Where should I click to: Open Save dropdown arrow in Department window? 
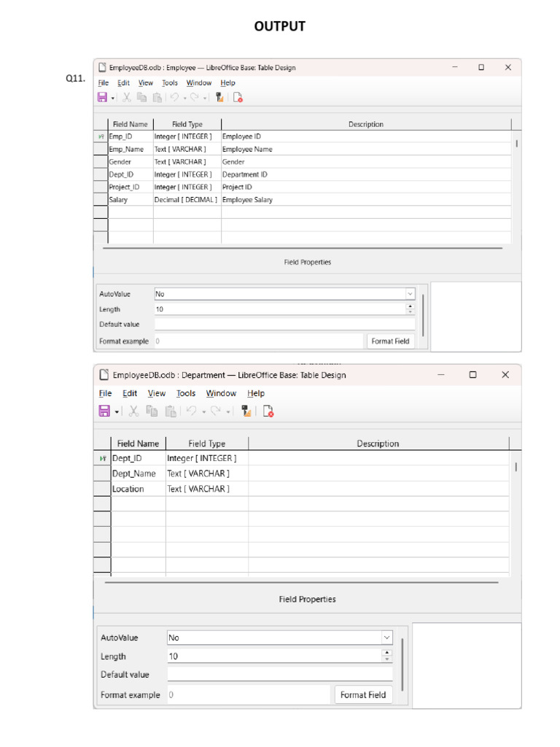pos(117,412)
